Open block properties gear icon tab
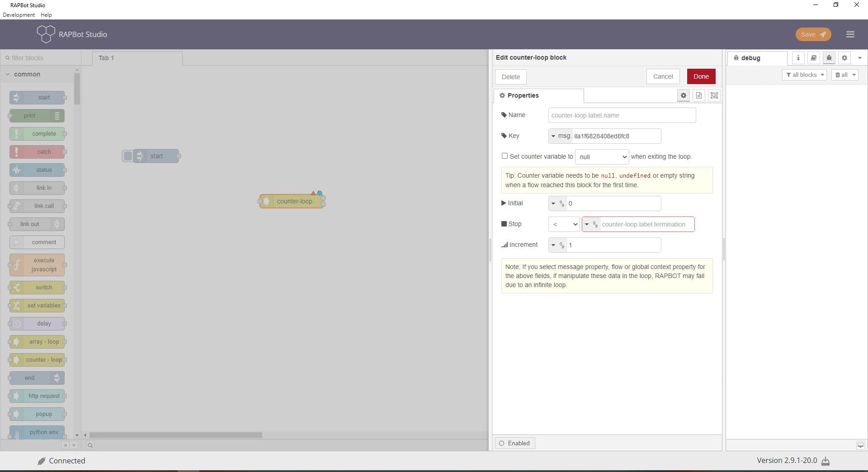The width and height of the screenshot is (868, 472). [683, 95]
